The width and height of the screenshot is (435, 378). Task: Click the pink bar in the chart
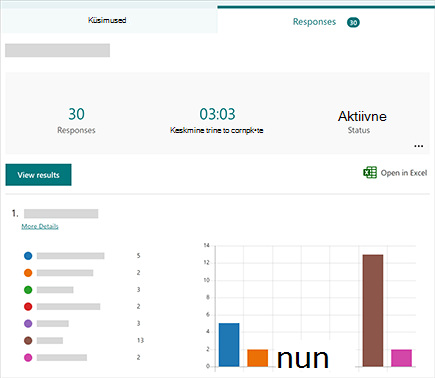[x=401, y=358]
